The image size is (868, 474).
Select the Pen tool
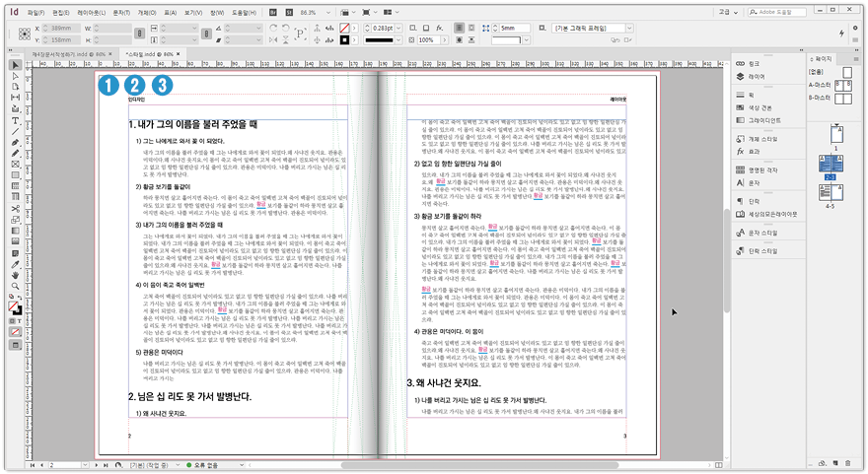point(16,143)
